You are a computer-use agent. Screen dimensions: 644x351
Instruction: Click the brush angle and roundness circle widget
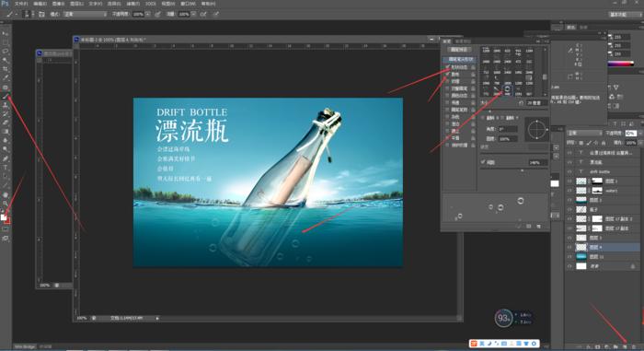point(536,130)
